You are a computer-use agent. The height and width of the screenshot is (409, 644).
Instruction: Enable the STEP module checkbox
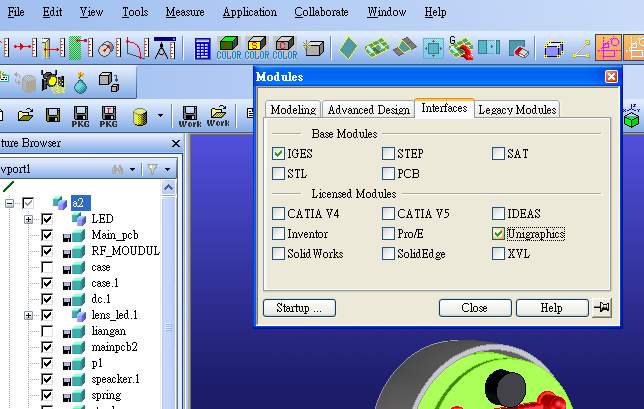(x=388, y=154)
